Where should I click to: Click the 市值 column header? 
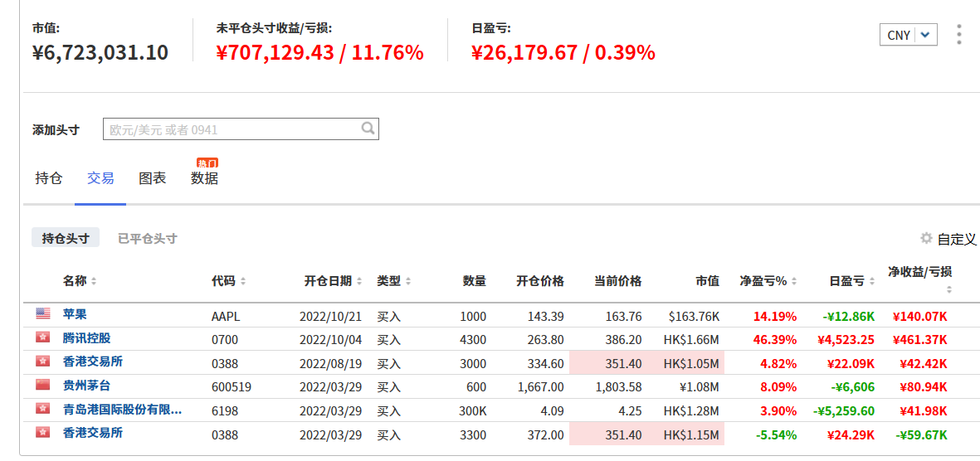pos(708,281)
